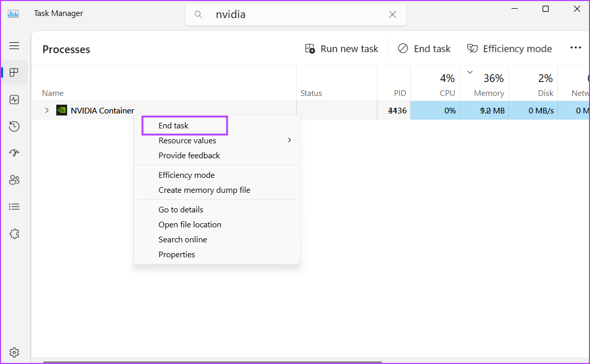Viewport: 590px width, 364px height.
Task: Select Open file location in the menu
Action: [189, 224]
